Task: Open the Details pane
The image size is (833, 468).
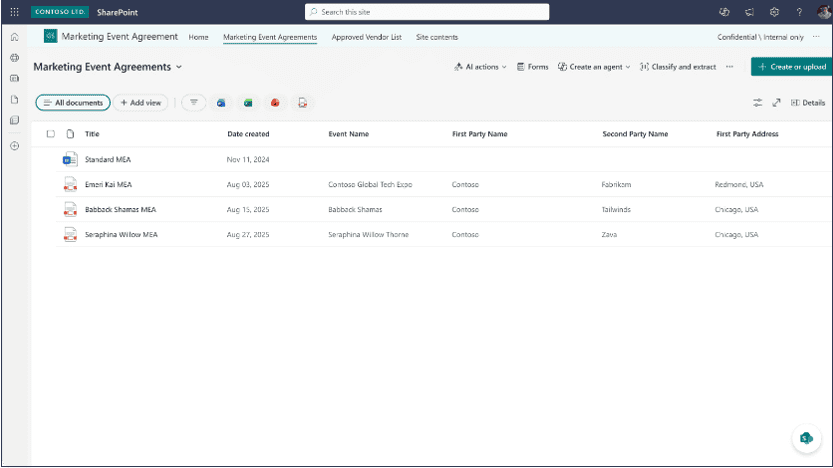Action: tap(808, 103)
